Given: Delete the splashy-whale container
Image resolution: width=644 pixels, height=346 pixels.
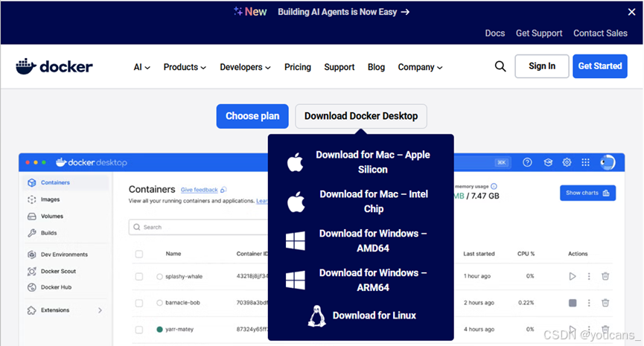Looking at the screenshot, I should 605,276.
